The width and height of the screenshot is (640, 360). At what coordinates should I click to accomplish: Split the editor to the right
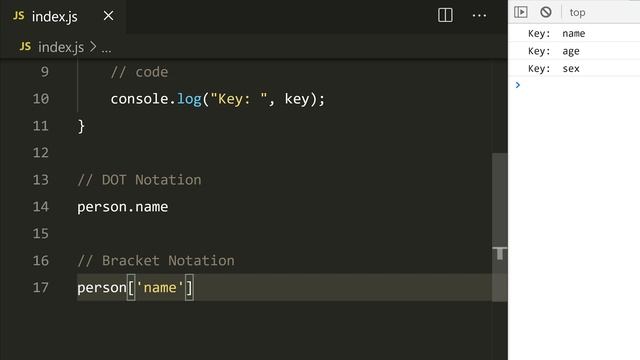click(x=445, y=16)
